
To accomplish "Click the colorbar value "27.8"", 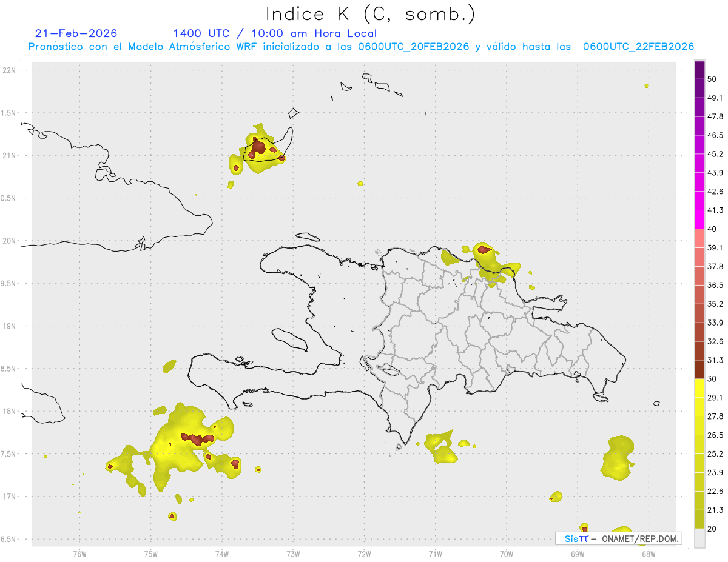I will (715, 416).
